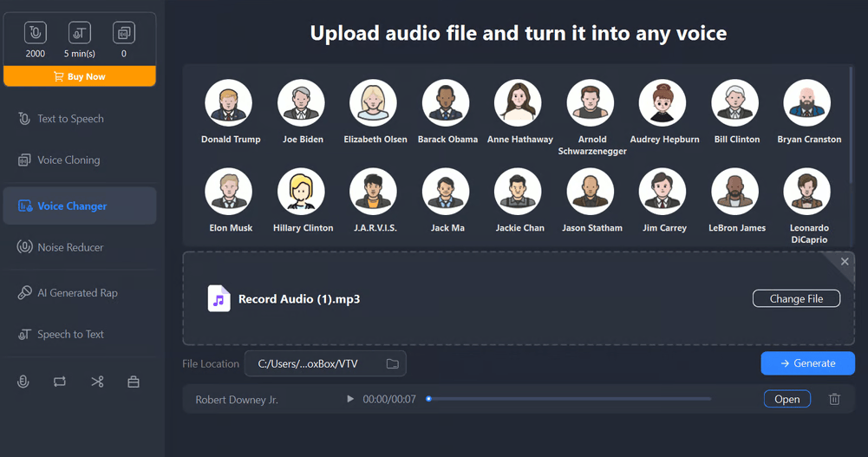Select the Jackie Chan voice avatar
Viewport: 868px width, 457px height.
(x=519, y=192)
